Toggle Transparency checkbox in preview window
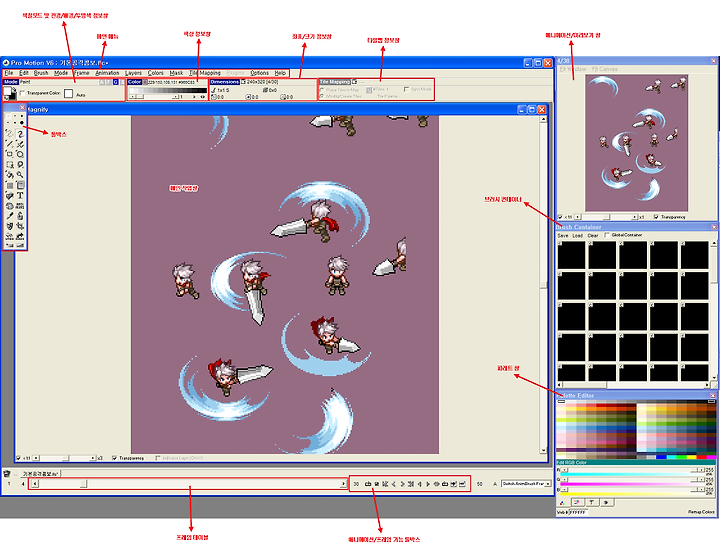The width and height of the screenshot is (720, 554). pyautogui.click(x=656, y=217)
